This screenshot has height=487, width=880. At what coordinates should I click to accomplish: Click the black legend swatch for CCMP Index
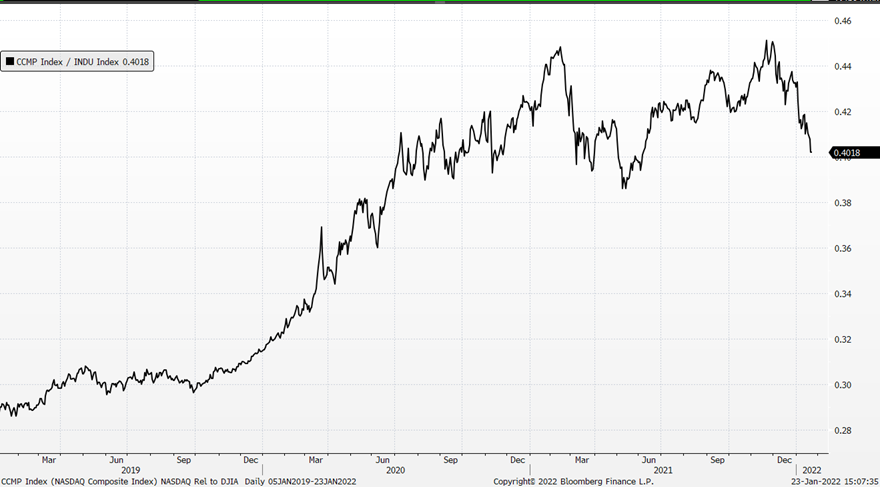click(10, 62)
